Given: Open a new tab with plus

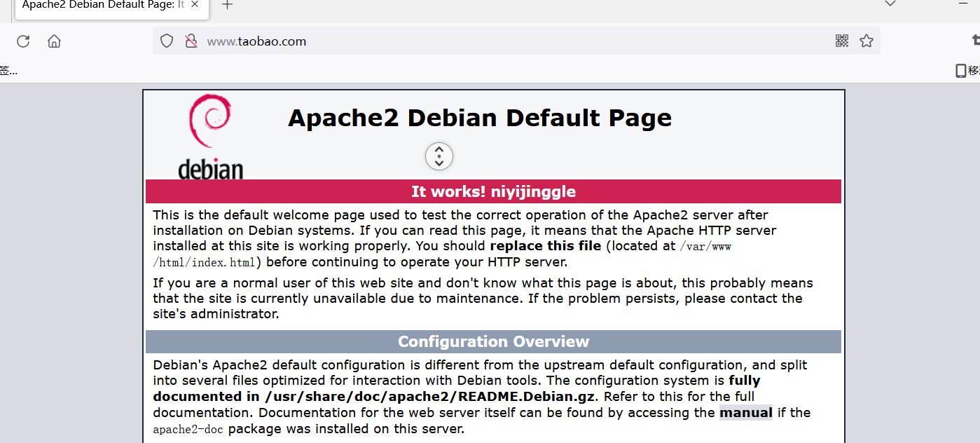Looking at the screenshot, I should click(227, 5).
